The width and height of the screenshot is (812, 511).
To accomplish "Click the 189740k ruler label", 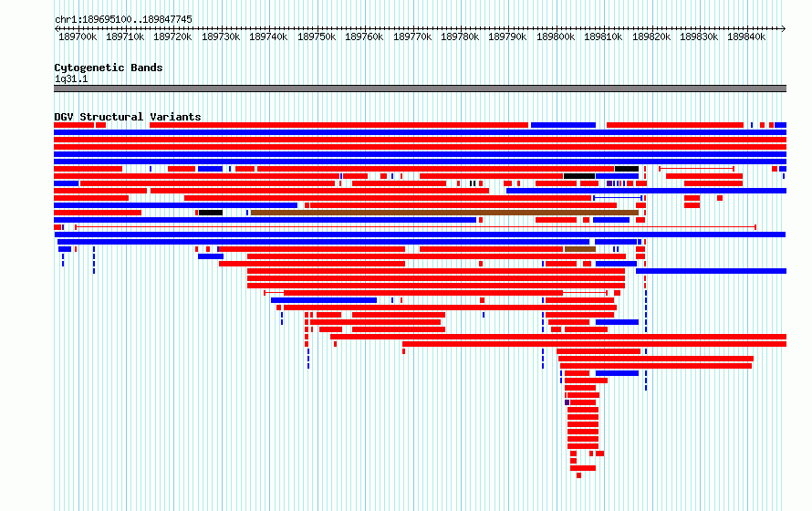I will [268, 36].
